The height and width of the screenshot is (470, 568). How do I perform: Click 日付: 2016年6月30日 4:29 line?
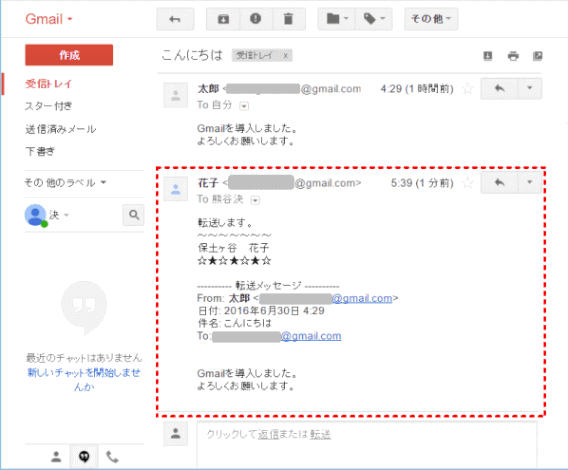click(x=261, y=311)
